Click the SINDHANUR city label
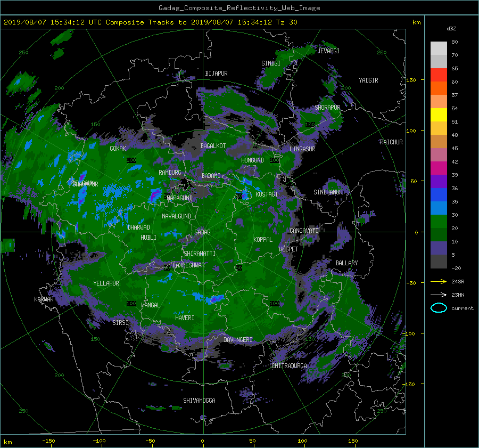 [x=328, y=192]
